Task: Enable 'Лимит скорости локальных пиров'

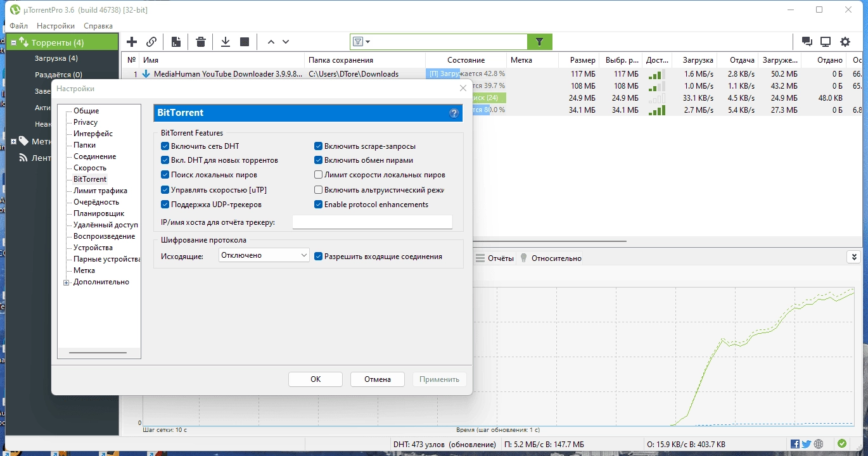Action: (319, 175)
